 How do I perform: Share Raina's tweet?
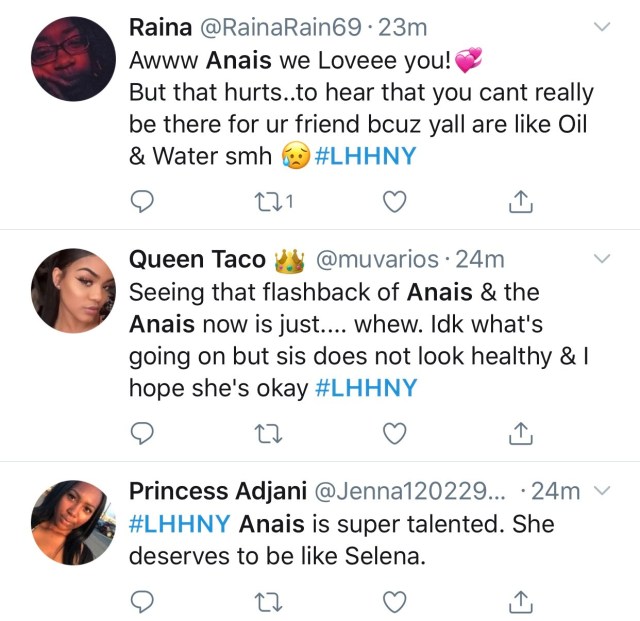519,203
